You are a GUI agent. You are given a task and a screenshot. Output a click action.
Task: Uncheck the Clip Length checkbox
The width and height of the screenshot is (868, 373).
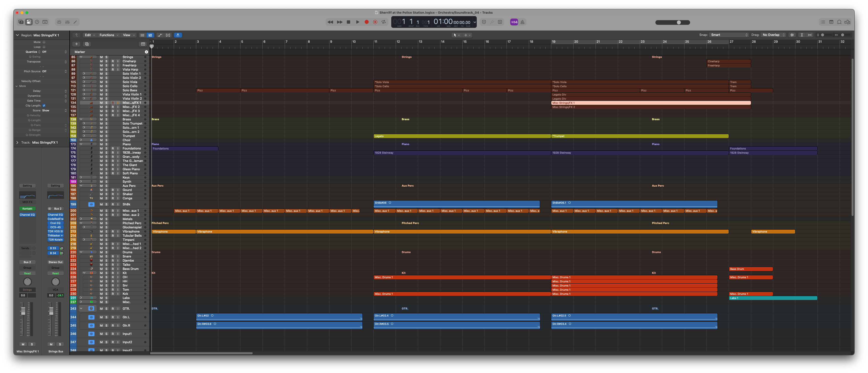tap(44, 106)
